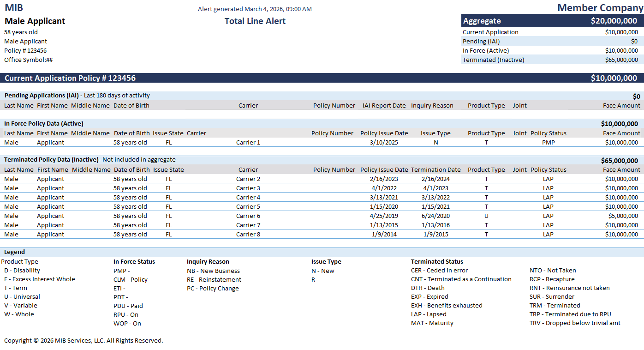The height and width of the screenshot is (350, 644).
Task: Select the Carrier 2 terminated policy row
Action: (322, 179)
